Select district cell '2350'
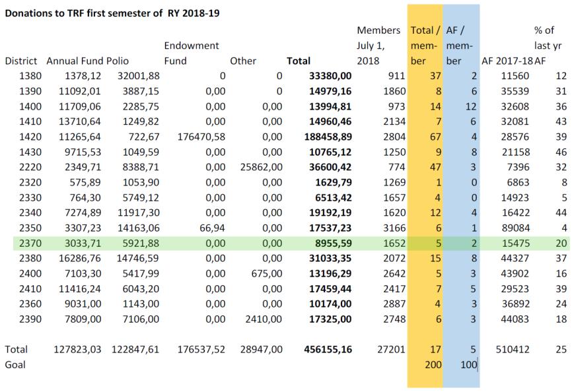The width and height of the screenshot is (572, 392). coord(30,228)
